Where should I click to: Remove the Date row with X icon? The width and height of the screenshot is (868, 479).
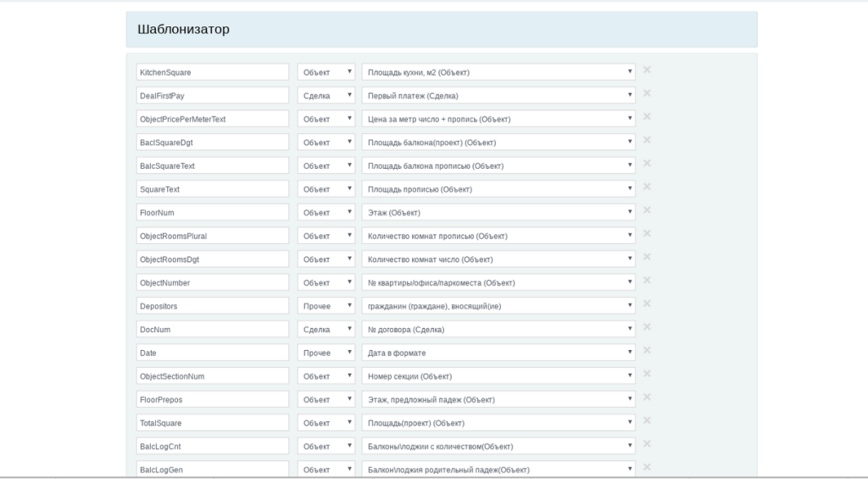[647, 350]
